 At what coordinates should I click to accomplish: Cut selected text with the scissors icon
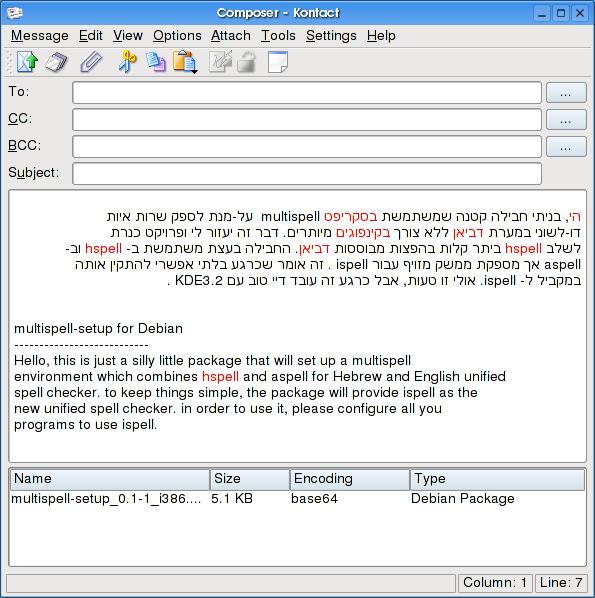[127, 61]
